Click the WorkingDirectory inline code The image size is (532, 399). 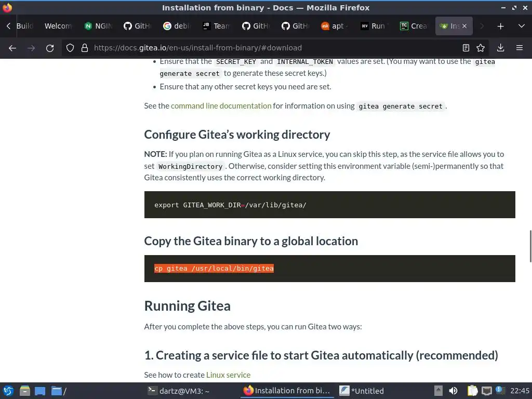pyautogui.click(x=190, y=166)
